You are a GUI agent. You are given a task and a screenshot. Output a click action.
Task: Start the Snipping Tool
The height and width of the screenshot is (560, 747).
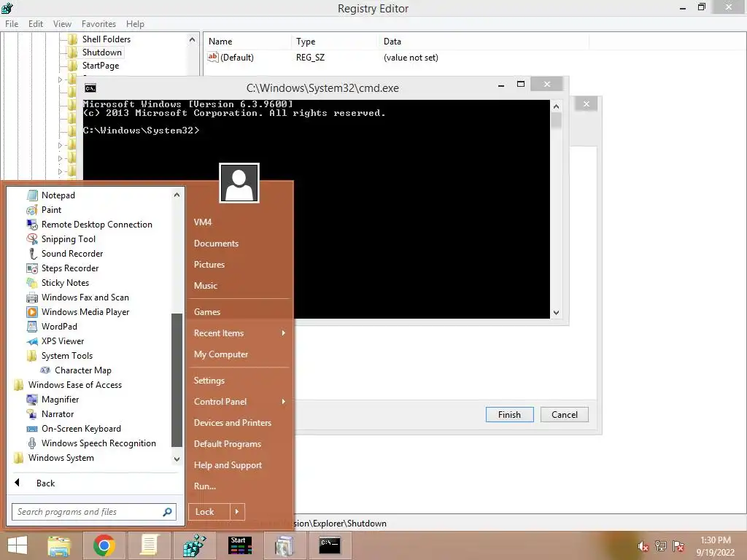click(x=68, y=239)
